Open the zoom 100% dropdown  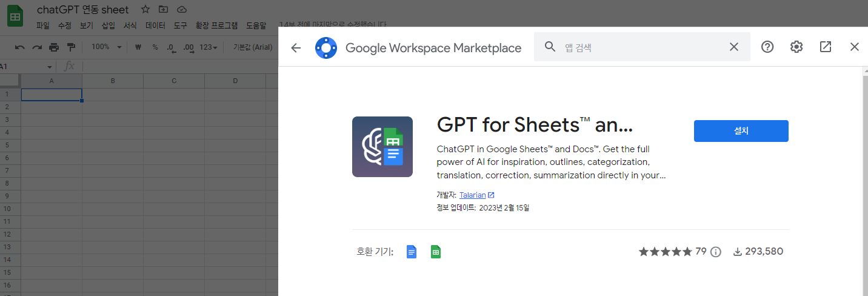(x=107, y=47)
